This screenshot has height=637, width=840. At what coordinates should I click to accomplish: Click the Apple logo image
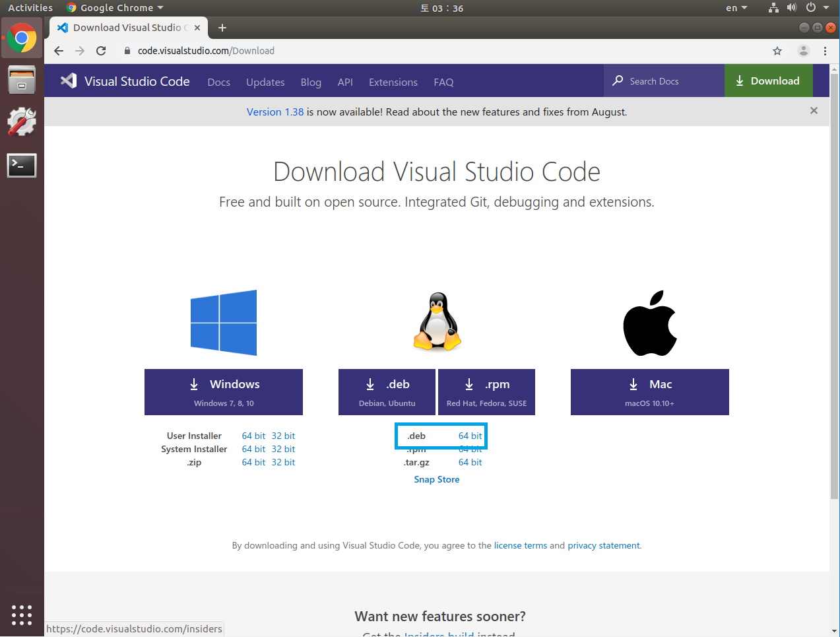tap(650, 323)
